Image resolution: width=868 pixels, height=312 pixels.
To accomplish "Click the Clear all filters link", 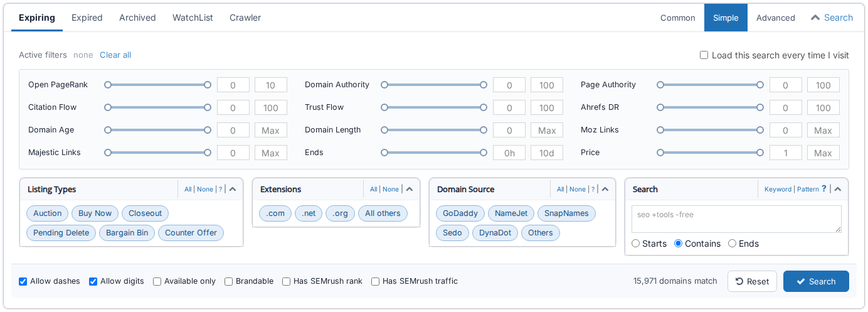I will (115, 55).
